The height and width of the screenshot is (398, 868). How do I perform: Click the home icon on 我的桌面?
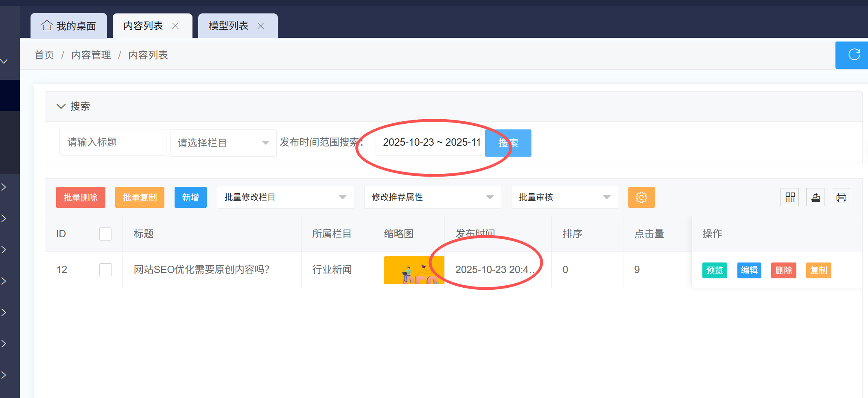(x=47, y=26)
